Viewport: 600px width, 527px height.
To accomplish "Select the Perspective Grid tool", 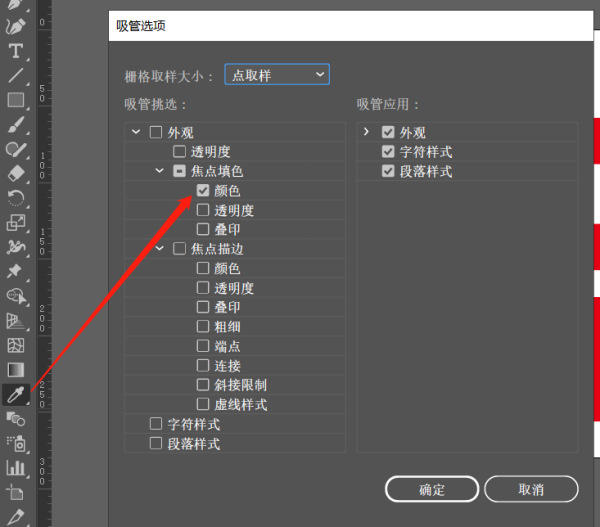I will (x=16, y=321).
